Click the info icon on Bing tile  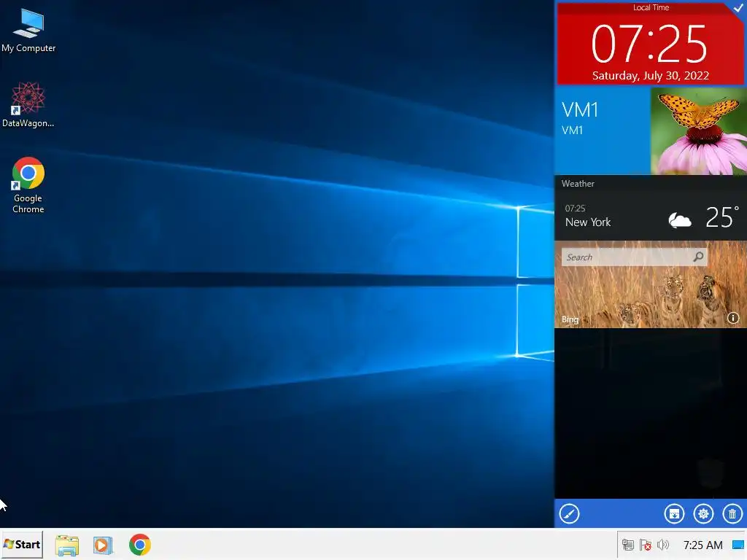[x=732, y=318]
